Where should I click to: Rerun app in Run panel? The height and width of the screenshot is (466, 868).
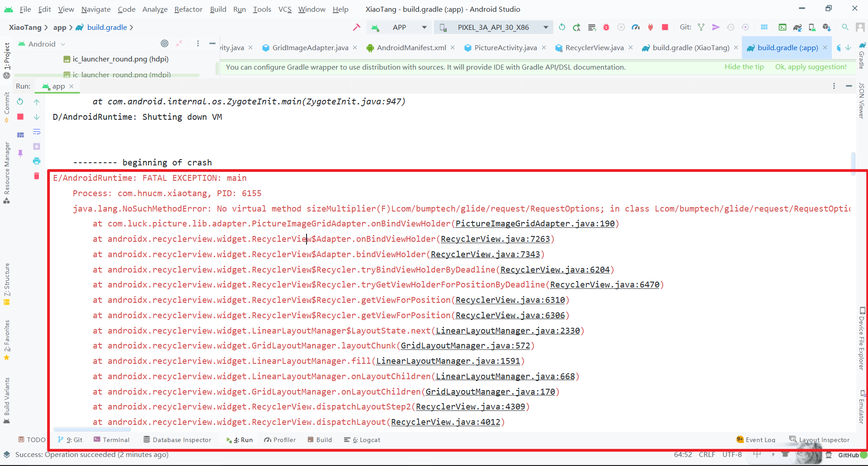20,102
